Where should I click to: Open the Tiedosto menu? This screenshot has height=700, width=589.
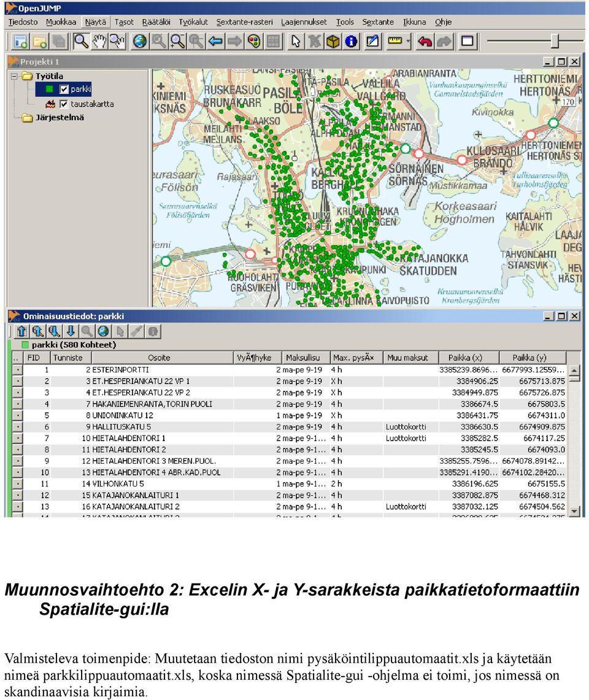pos(23,22)
